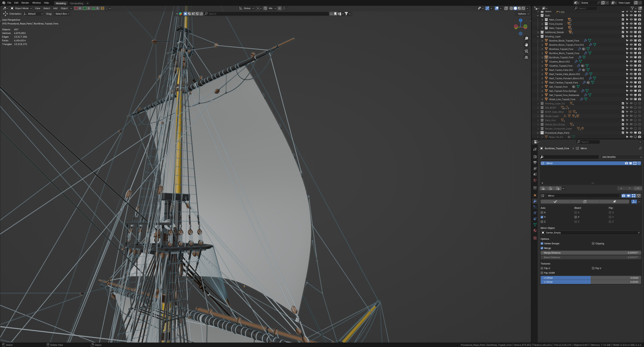The height and width of the screenshot is (347, 644).
Task: Select the Mirror modifier list row
Action: point(591,163)
